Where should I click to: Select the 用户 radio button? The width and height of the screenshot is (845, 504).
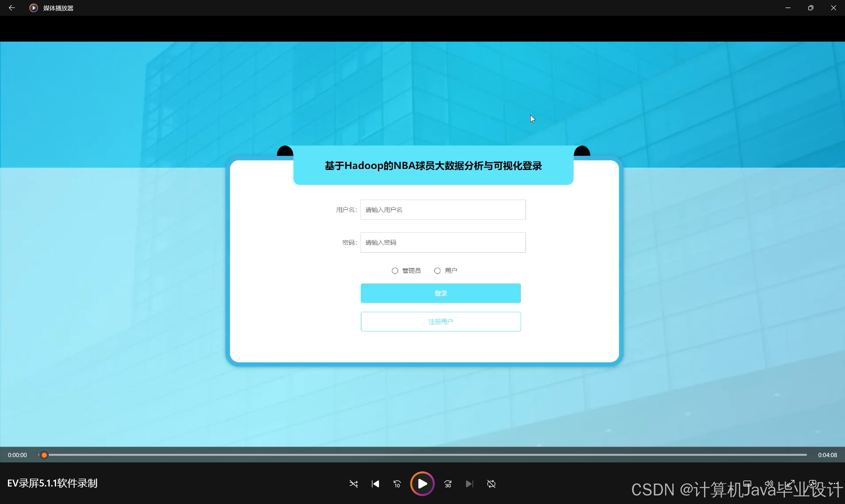(437, 271)
